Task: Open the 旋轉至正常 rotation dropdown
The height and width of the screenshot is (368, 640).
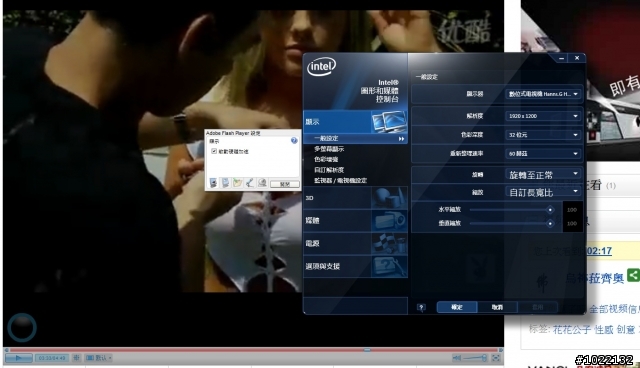Action: 543,175
